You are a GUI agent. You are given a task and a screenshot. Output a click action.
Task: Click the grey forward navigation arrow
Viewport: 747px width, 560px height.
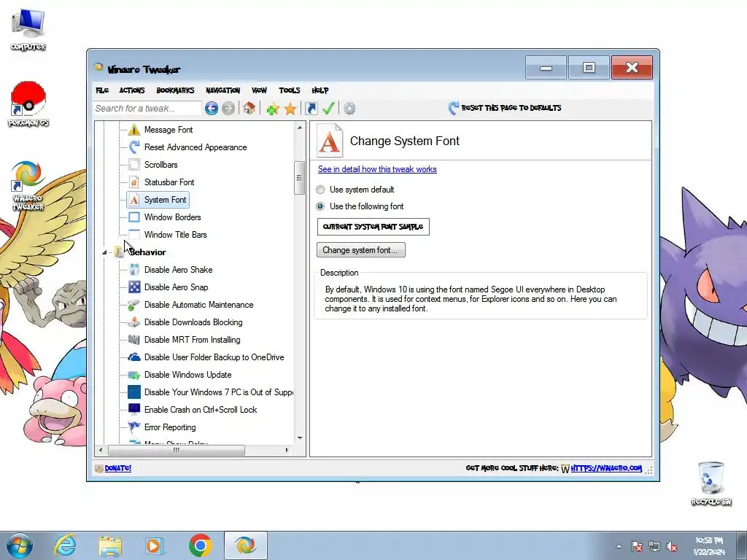228,109
